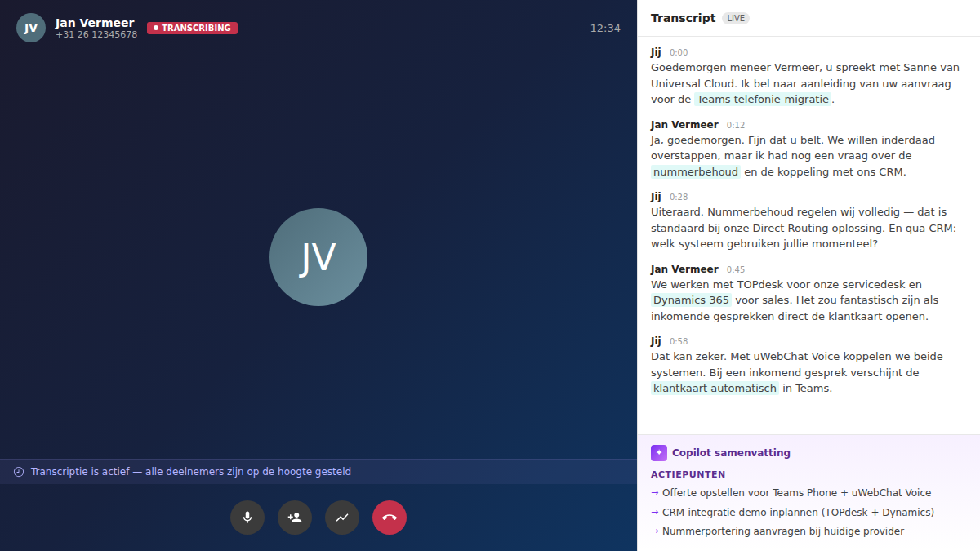Open the call activity graph icon
Viewport: 980px width, 551px height.
[342, 518]
